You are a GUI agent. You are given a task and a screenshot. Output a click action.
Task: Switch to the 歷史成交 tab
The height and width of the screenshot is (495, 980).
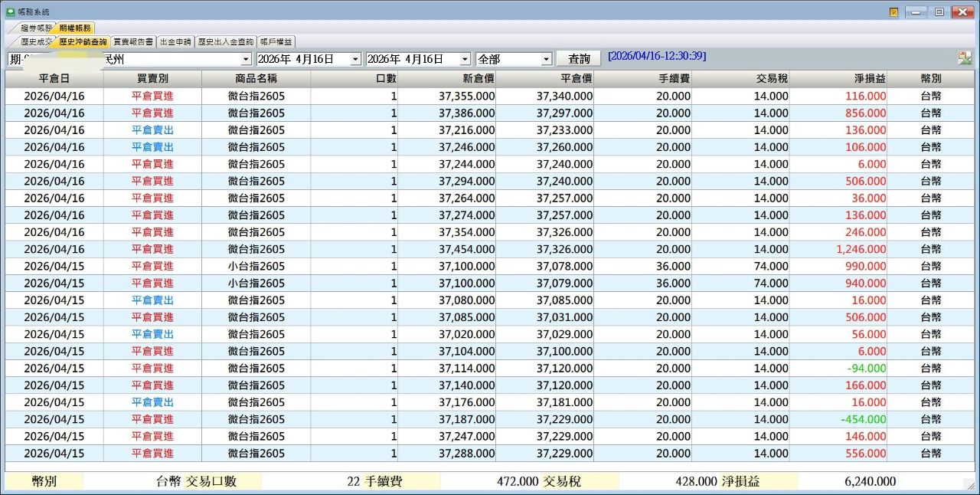pos(37,42)
